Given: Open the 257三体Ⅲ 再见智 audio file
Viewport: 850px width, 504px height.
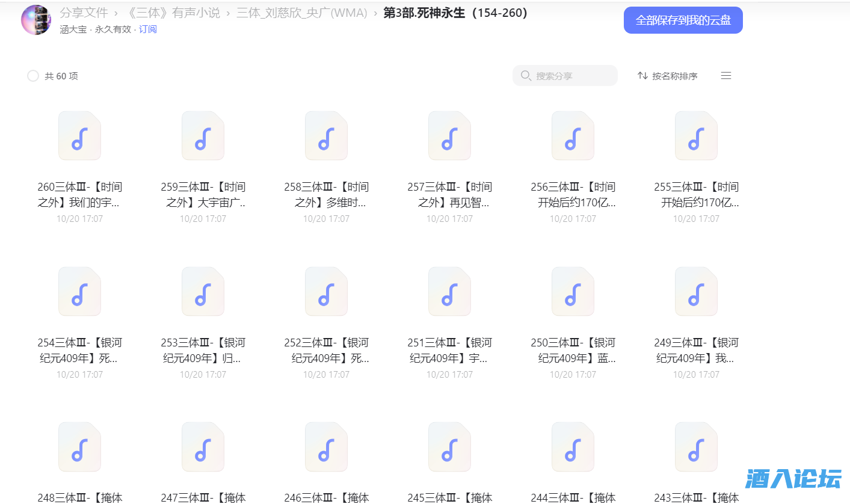Looking at the screenshot, I should [x=449, y=135].
